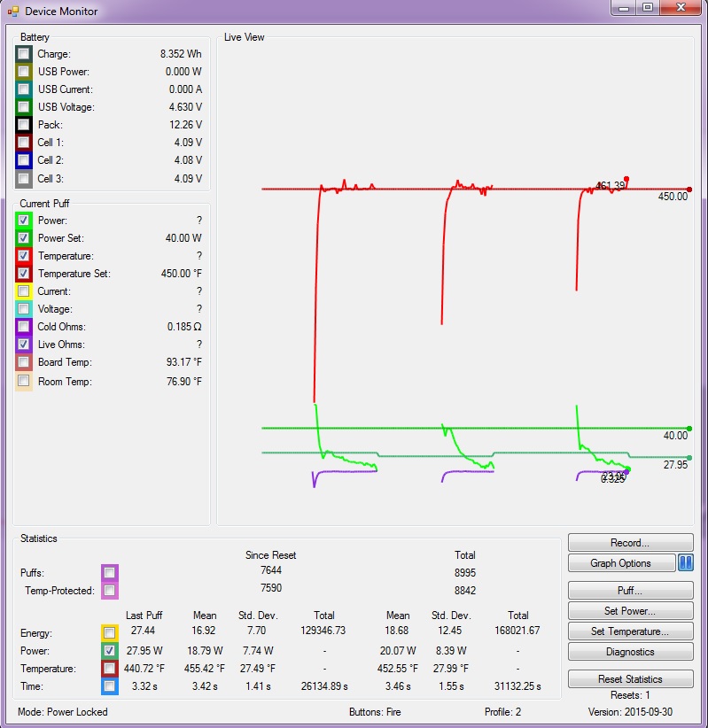This screenshot has height=728, width=708.
Task: Click the 461.39 live temperature point
Action: coord(626,179)
